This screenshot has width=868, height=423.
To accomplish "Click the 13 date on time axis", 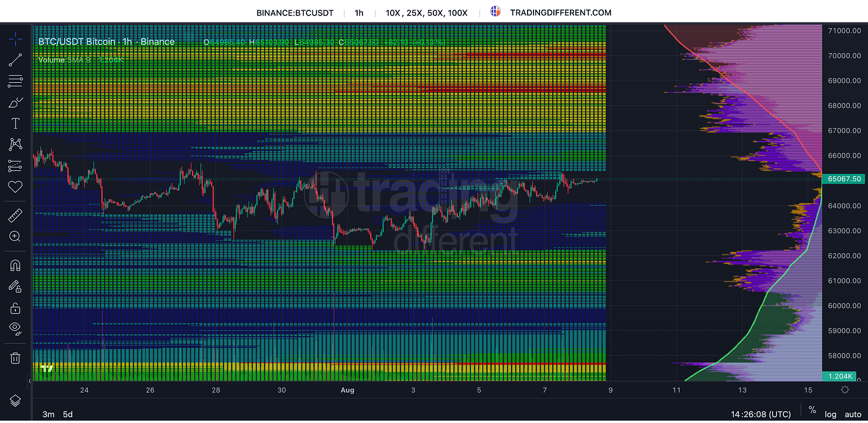I will pyautogui.click(x=742, y=390).
